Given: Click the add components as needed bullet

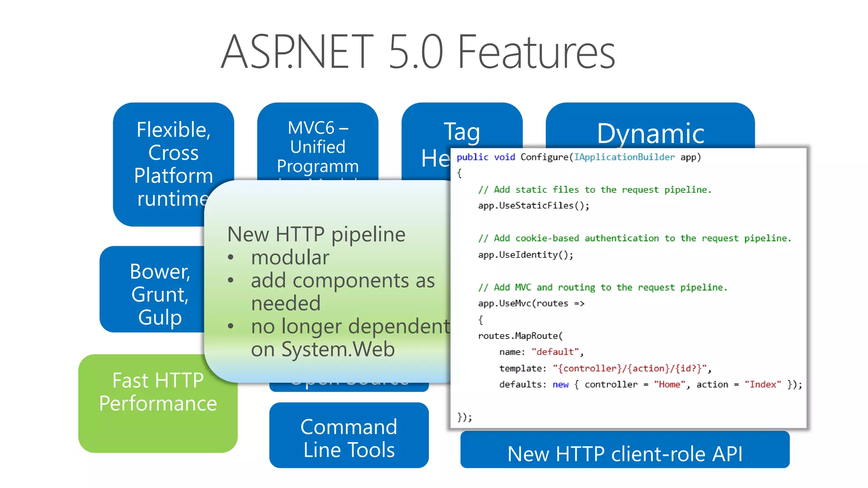Looking at the screenshot, I should [342, 281].
